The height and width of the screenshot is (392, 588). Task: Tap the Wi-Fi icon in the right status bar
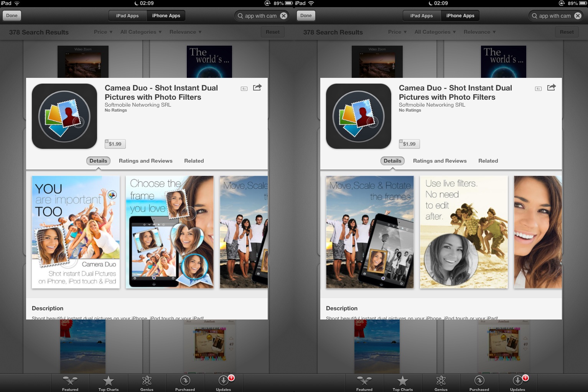(311, 3)
